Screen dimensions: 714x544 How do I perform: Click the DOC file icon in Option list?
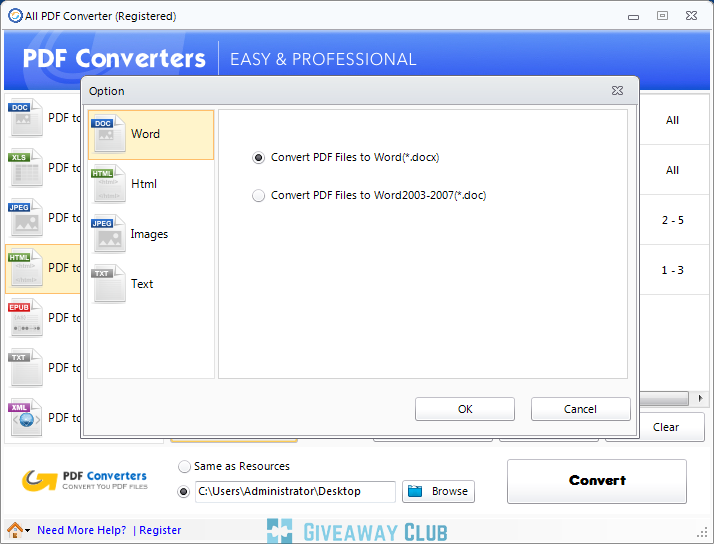pos(108,133)
